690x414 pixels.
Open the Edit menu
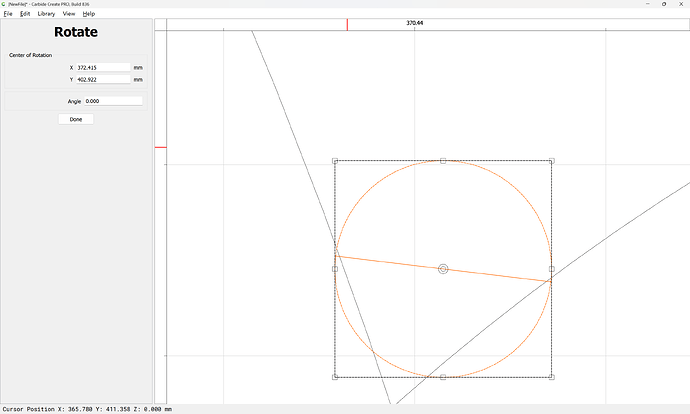pyautogui.click(x=25, y=14)
